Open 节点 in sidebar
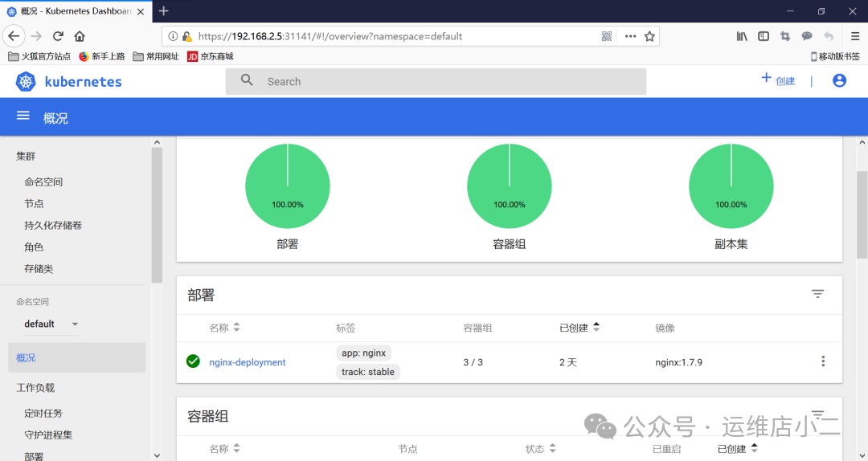The width and height of the screenshot is (868, 461). coord(34,204)
